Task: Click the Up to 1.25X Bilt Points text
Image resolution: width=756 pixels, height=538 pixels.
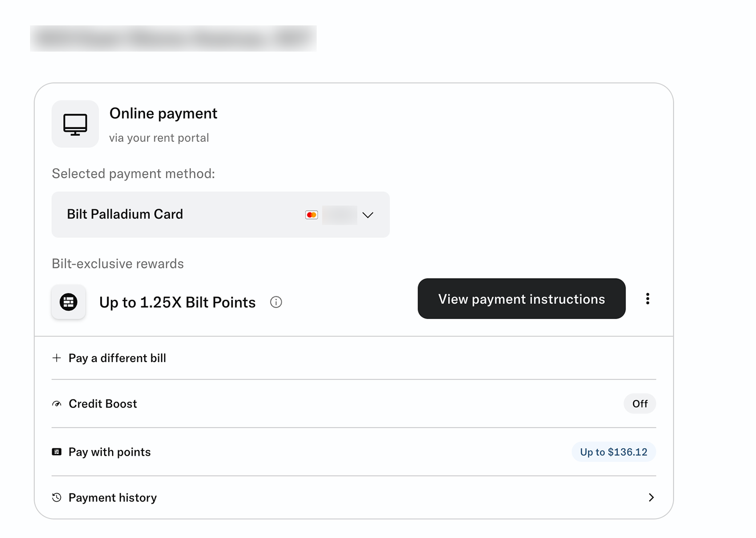Action: pyautogui.click(x=177, y=302)
